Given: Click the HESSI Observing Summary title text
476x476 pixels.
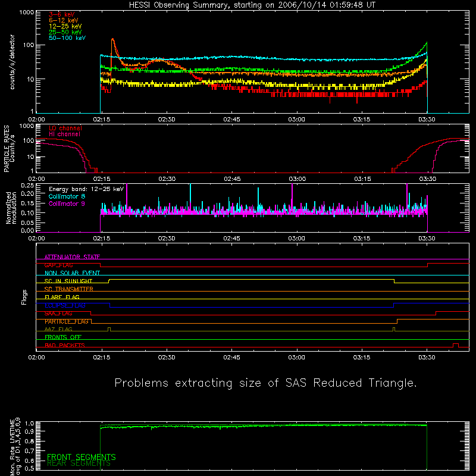Looking at the screenshot, I should [252, 5].
